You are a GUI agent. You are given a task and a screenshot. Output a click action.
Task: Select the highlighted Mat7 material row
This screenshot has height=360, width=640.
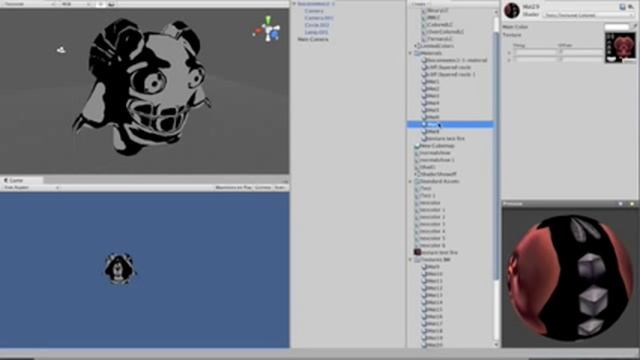450,124
